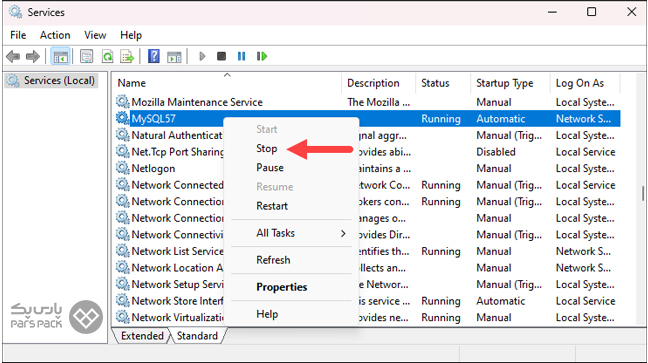Click the Forward arrow toolbar icon
Viewport: 648px width, 363px height.
[x=33, y=56]
